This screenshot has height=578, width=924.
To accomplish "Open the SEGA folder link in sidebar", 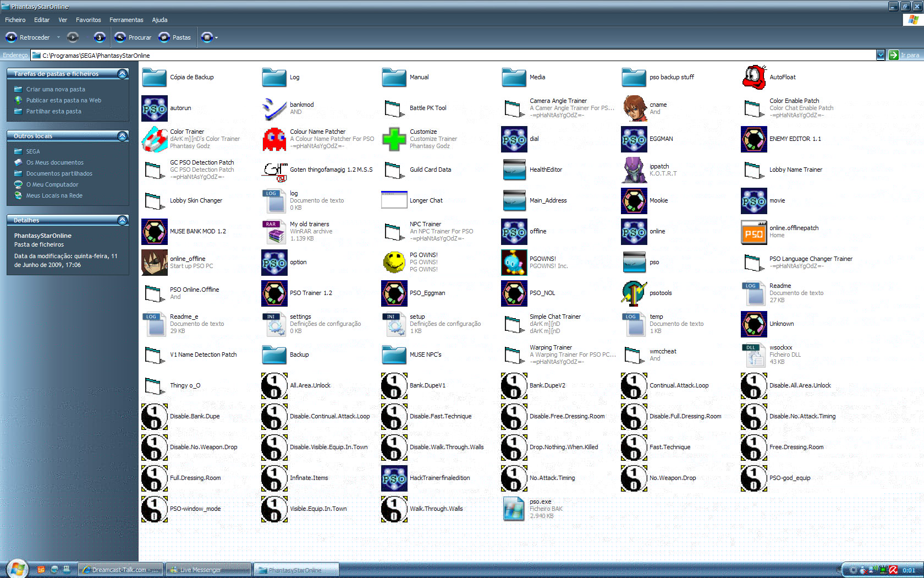I will pos(33,151).
